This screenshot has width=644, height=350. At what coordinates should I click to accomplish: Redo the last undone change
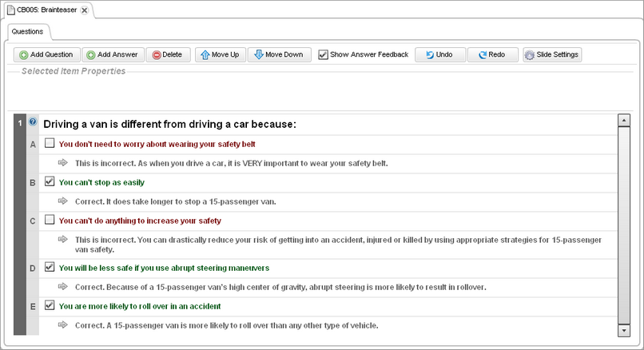click(492, 54)
